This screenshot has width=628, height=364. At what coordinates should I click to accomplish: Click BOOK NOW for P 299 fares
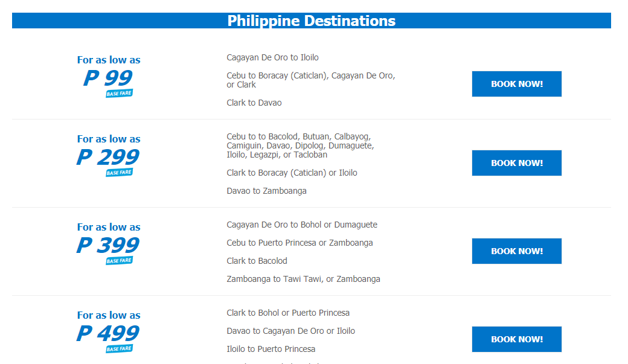517,163
